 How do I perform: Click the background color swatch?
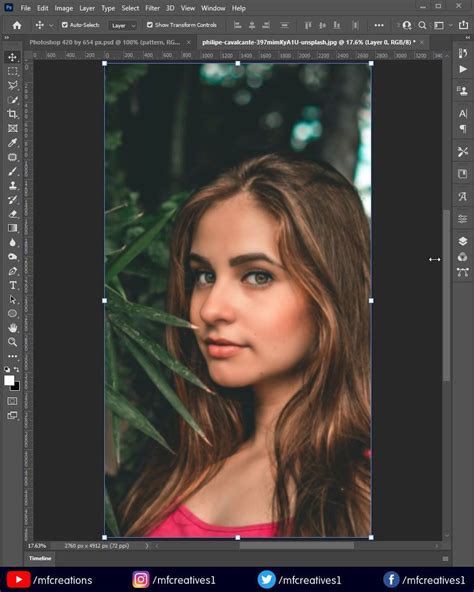pyautogui.click(x=16, y=387)
